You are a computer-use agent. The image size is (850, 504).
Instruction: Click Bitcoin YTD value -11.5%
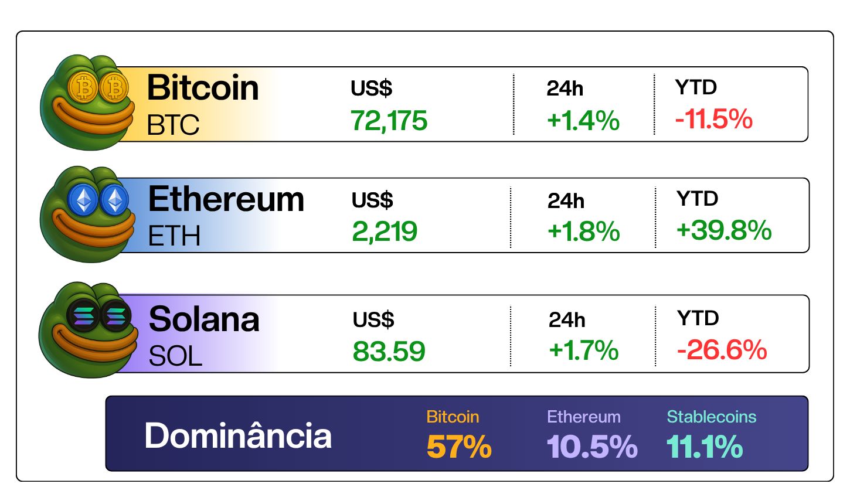714,119
